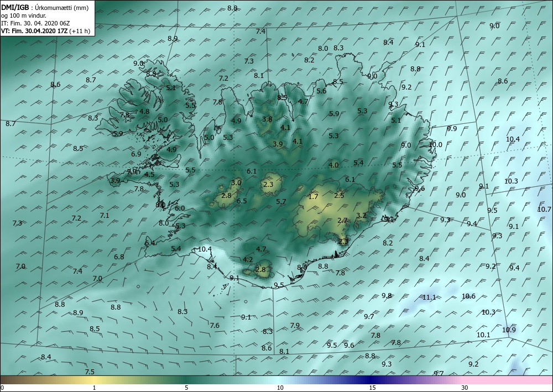
Task: Click the 11.1 value on the map
Action: tap(429, 297)
